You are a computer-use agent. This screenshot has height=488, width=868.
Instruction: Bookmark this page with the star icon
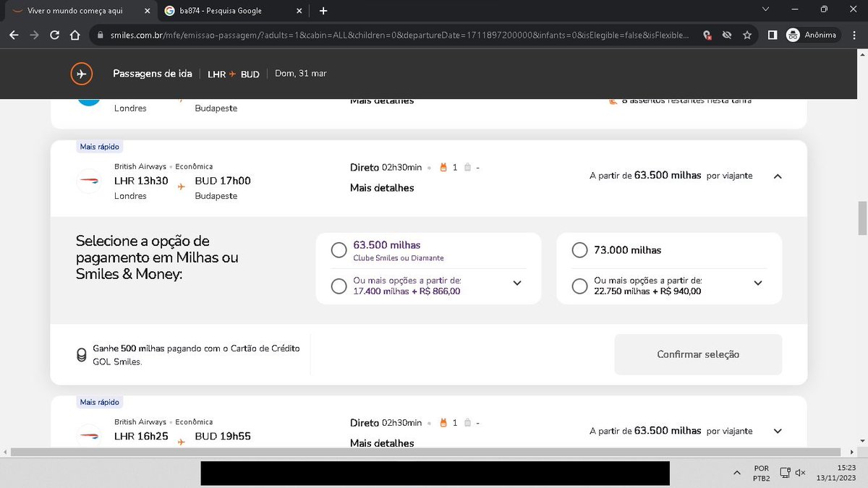tap(747, 35)
